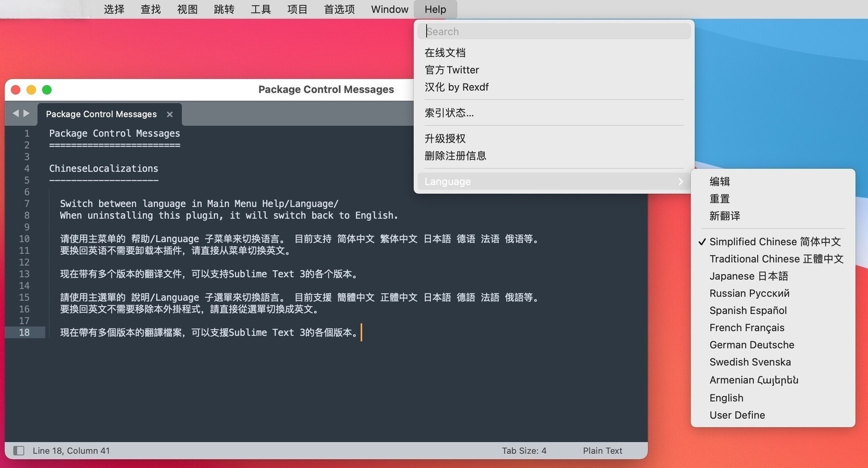Screen dimensions: 868x468
Task: Click the line starting 要换回英语不需要
Action: [x=176, y=251]
